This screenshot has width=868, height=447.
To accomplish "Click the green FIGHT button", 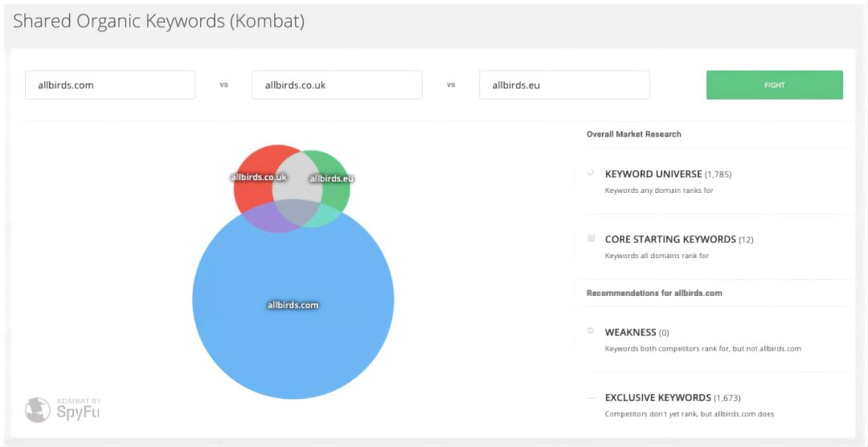I will pyautogui.click(x=775, y=84).
